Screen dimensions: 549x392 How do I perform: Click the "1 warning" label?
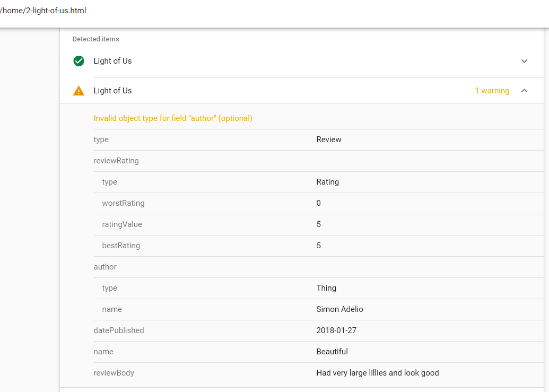[x=492, y=91]
